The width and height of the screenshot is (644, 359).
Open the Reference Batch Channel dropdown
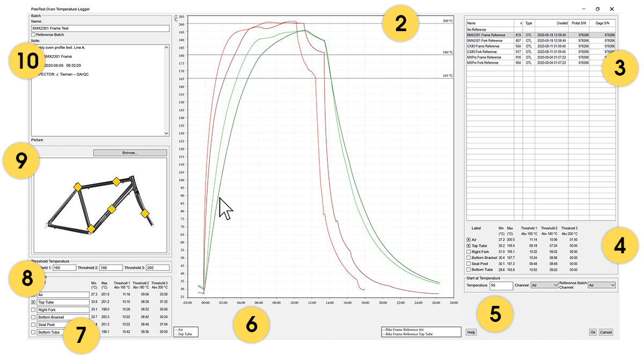click(602, 285)
